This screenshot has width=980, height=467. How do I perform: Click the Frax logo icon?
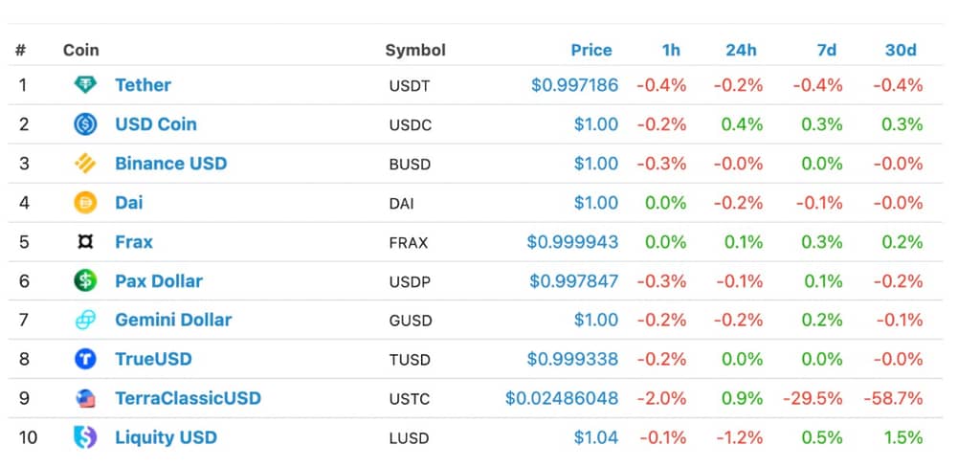click(x=85, y=242)
